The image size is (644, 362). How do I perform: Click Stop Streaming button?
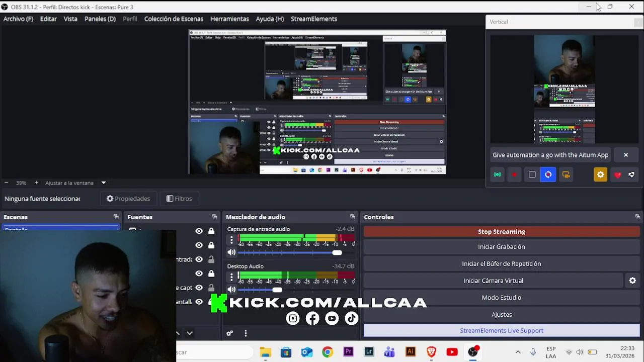(502, 232)
